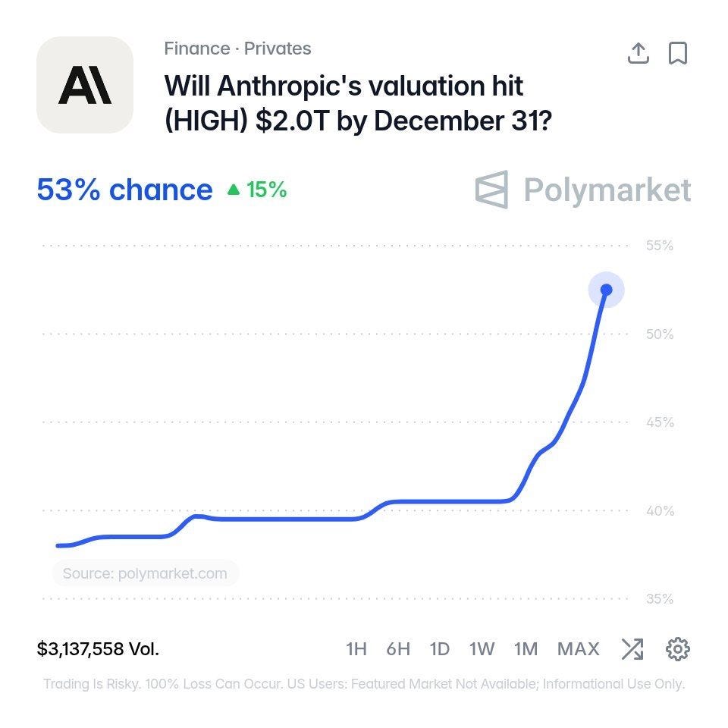The image size is (728, 728).
Task: Show the MAX chart range
Action: tap(578, 648)
